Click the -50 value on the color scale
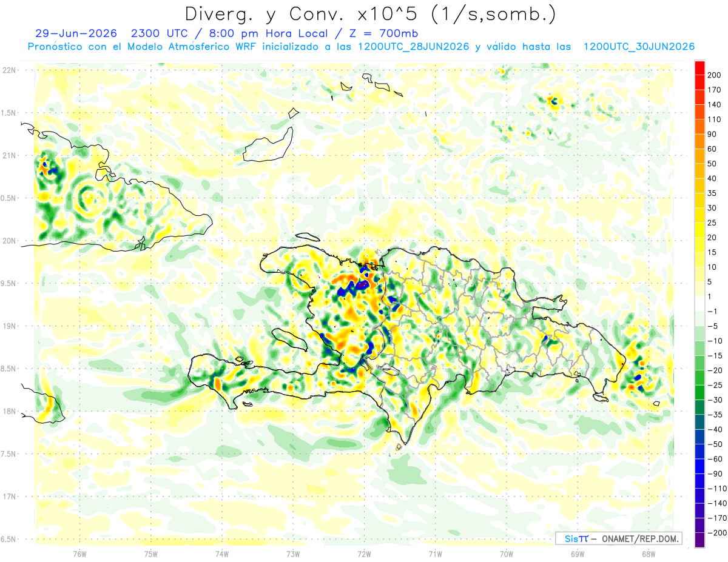 [715, 444]
